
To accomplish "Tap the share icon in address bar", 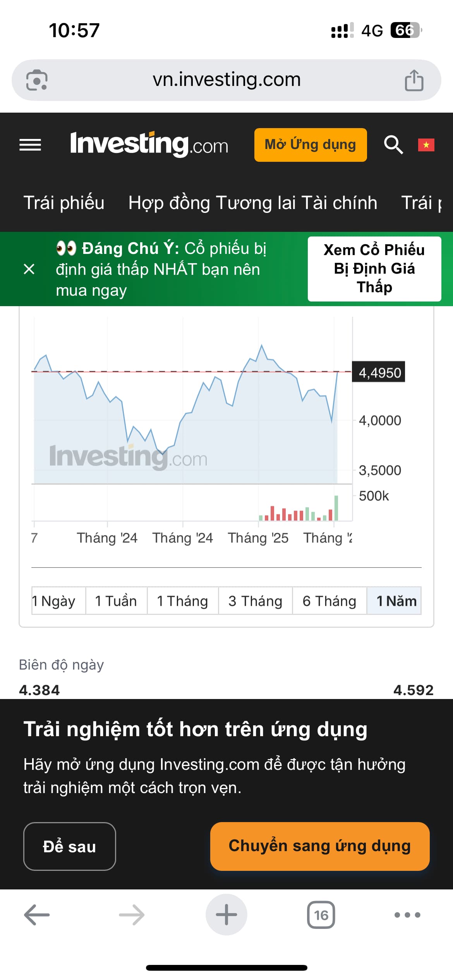I will (414, 81).
